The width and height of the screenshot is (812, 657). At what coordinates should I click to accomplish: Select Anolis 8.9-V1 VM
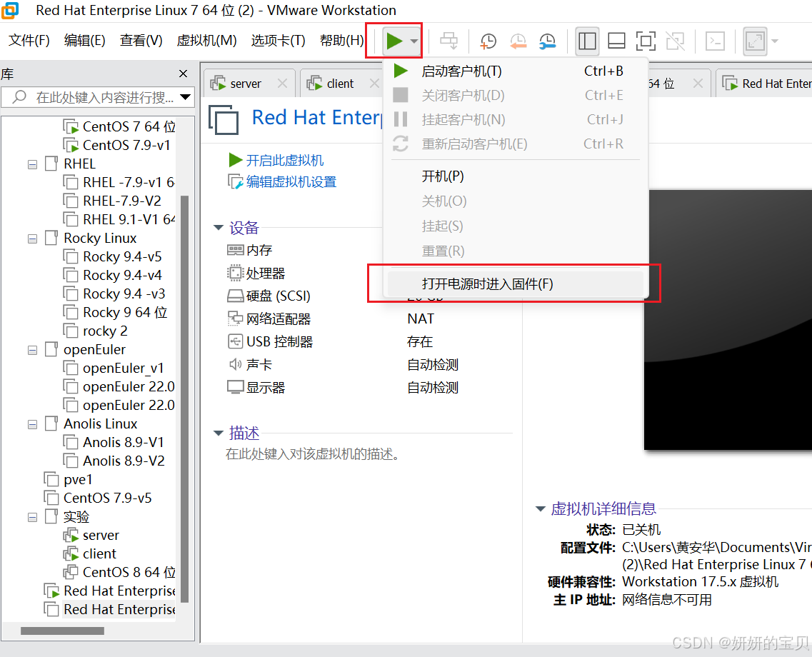point(124,443)
